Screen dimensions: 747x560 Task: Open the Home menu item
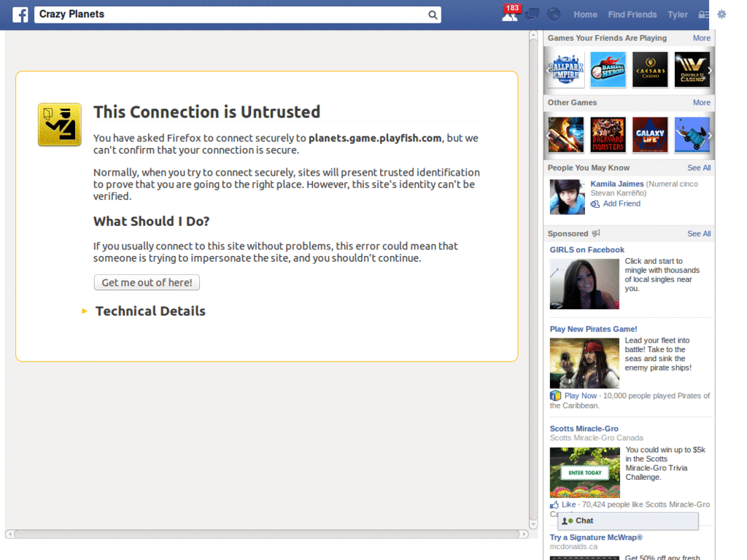(x=585, y=15)
